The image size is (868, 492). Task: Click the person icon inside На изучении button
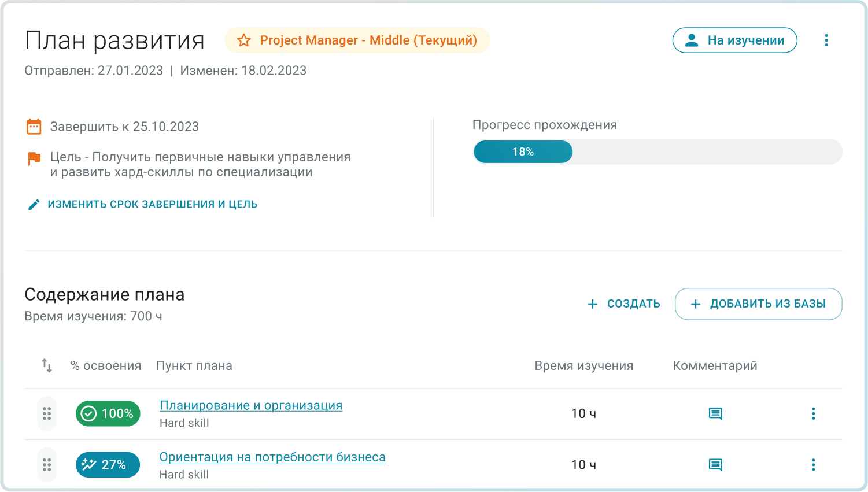(x=692, y=40)
